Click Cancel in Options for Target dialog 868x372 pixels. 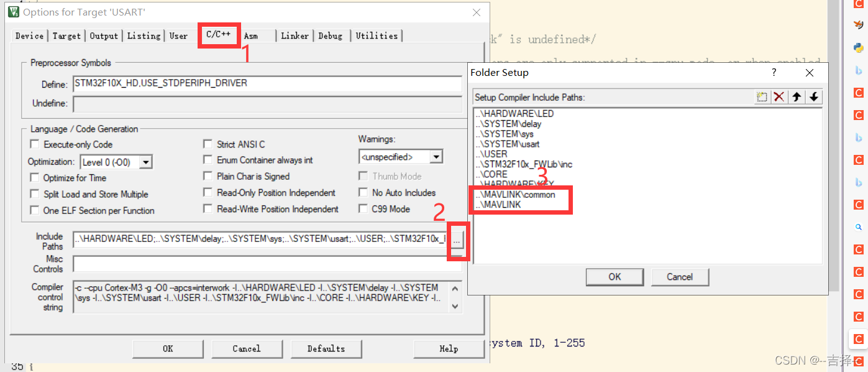(x=247, y=348)
